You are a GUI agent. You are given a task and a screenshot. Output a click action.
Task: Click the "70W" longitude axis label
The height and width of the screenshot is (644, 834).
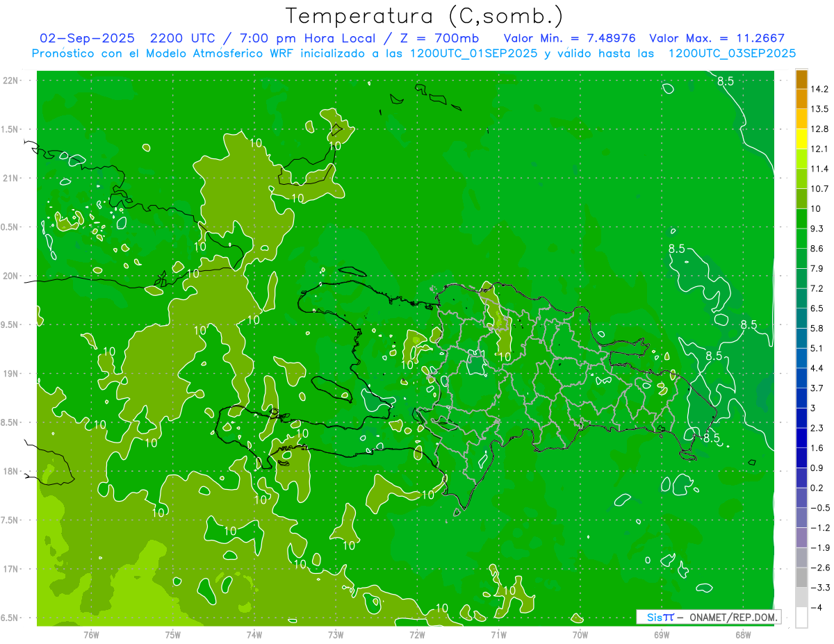point(580,634)
